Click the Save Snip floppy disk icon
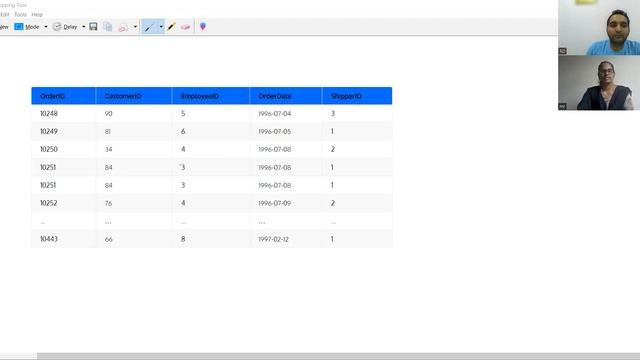This screenshot has height=360, width=640. pos(93,27)
